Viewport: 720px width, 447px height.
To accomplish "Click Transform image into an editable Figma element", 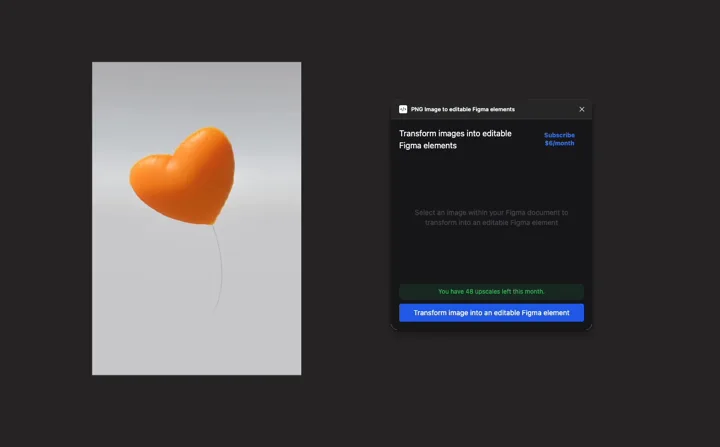I will 491,313.
